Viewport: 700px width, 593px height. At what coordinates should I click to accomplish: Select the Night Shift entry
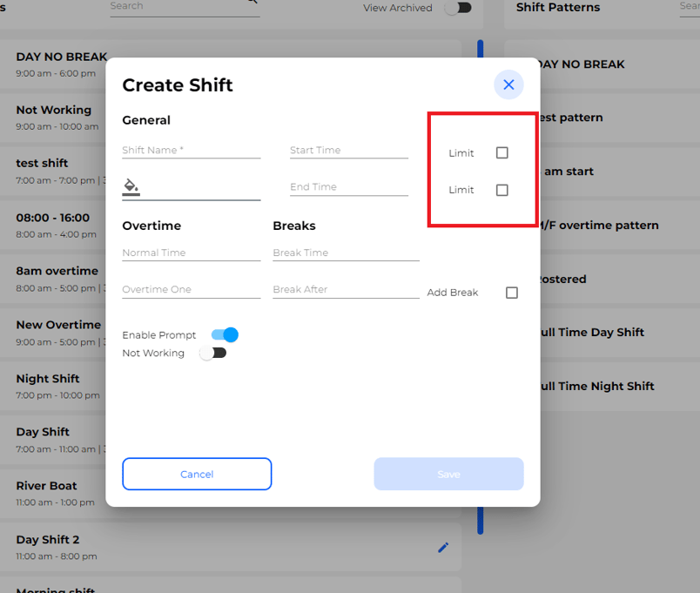(52, 387)
